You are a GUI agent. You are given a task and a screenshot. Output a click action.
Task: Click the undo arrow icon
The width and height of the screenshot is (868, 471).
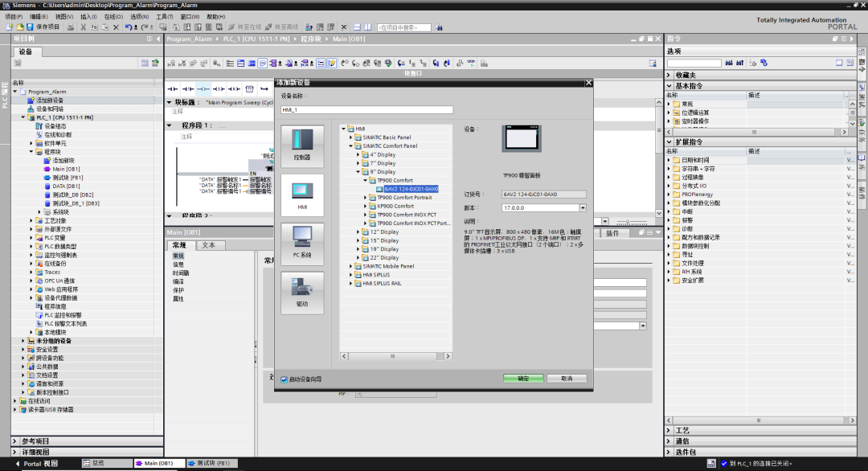(x=129, y=27)
